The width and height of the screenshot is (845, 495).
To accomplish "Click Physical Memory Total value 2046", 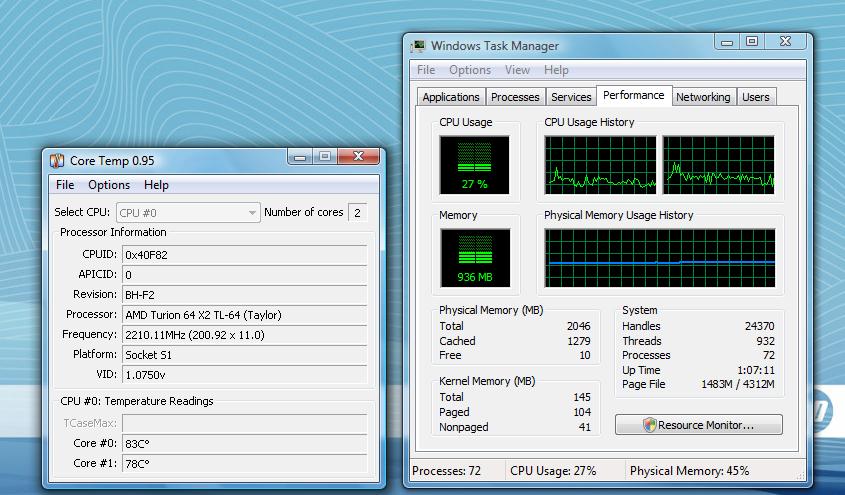I will pyautogui.click(x=578, y=326).
